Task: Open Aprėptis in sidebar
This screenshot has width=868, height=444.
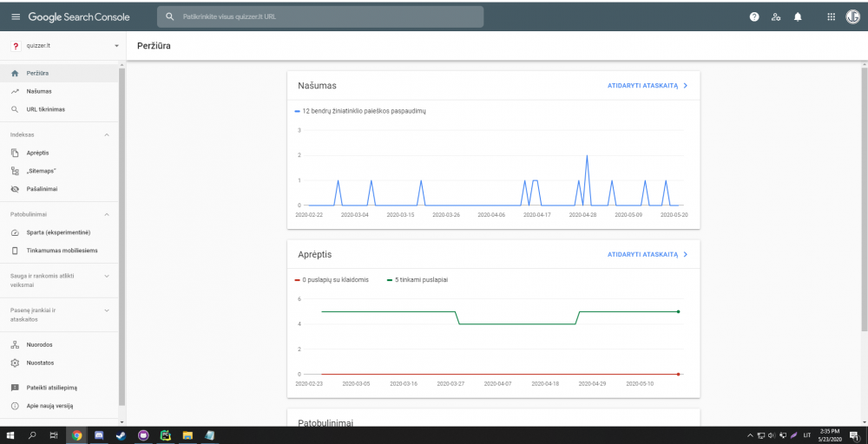Action: click(x=59, y=153)
